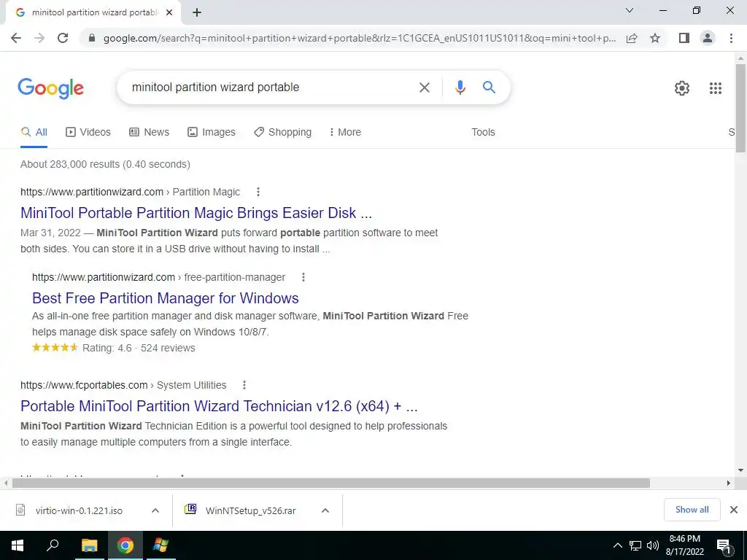
Task: Open the Windows notification center
Action: tap(724, 546)
